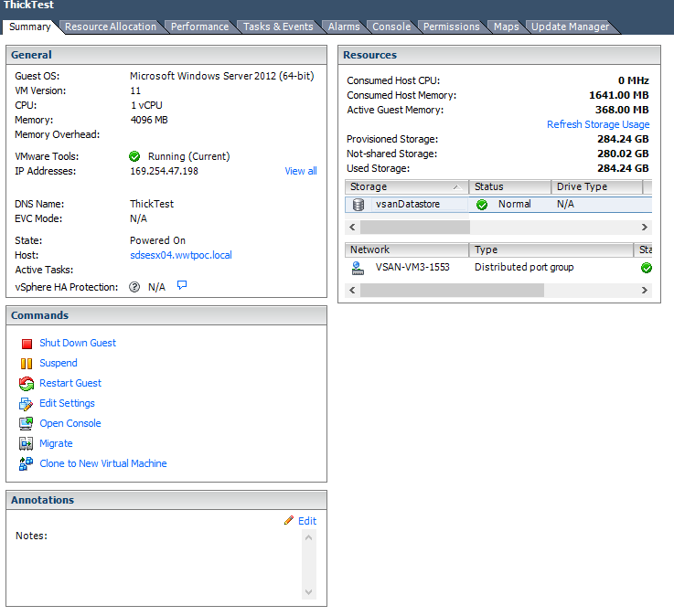Click the Refresh Storage Usage link
The width and height of the screenshot is (674, 616).
point(598,124)
